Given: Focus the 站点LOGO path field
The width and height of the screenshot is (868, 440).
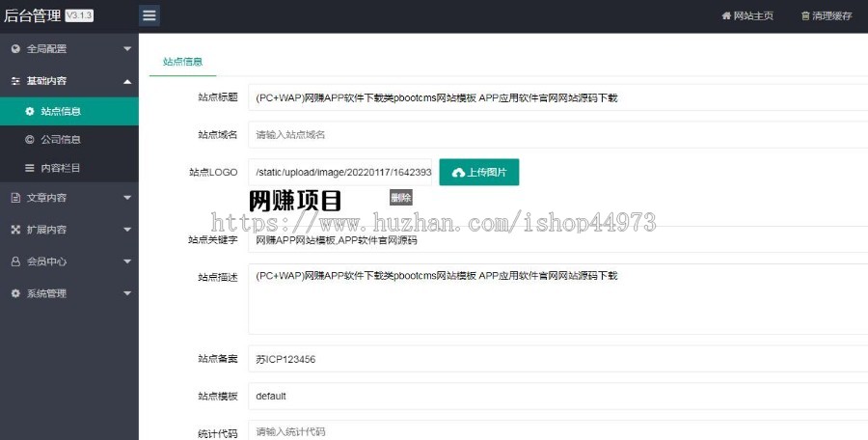Looking at the screenshot, I should tap(339, 173).
